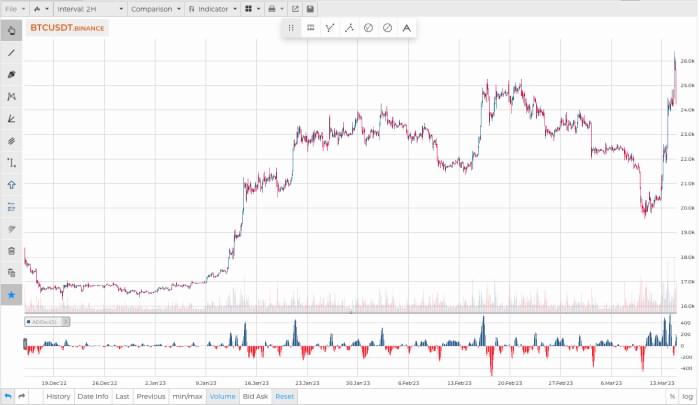
Task: Select the angle trend tool
Action: 11,119
